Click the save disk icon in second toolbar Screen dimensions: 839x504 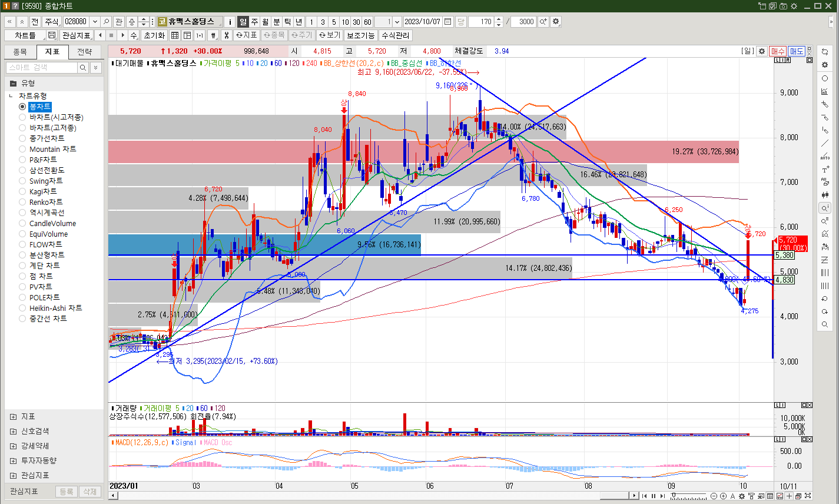tap(52, 35)
